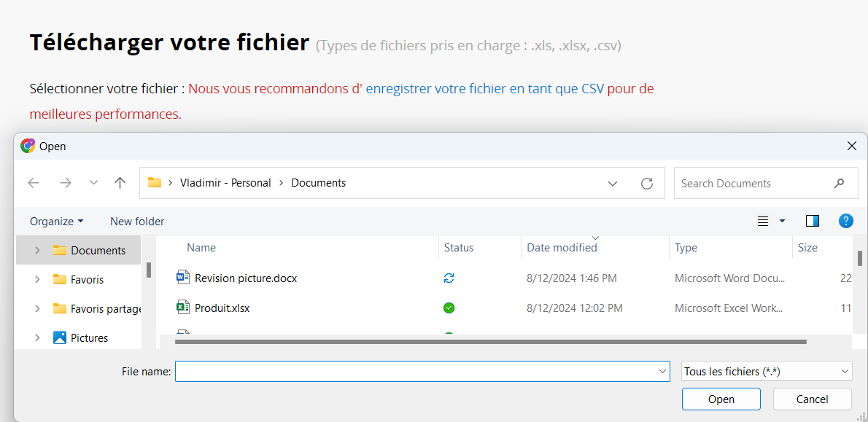Click the horizontal scrollbar of file list
The width and height of the screenshot is (868, 422).
click(490, 341)
